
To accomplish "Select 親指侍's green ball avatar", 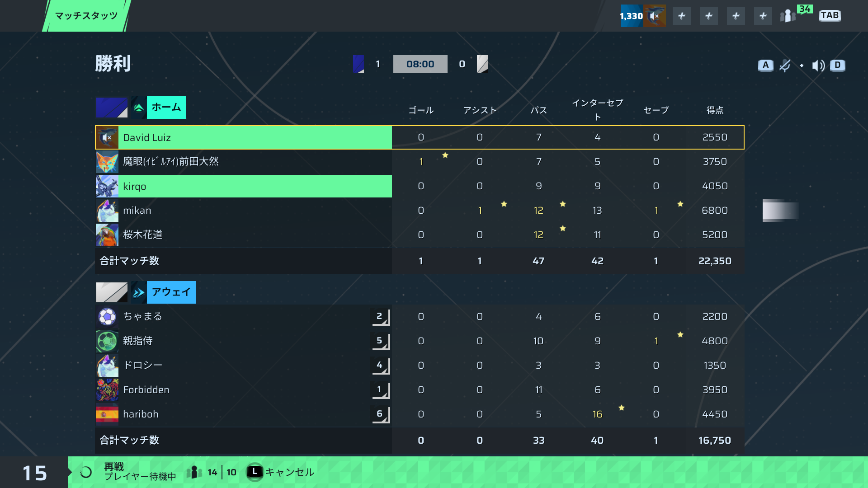I will tap(107, 341).
